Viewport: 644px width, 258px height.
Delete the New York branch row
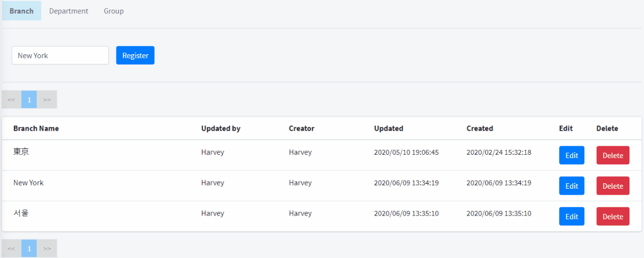click(612, 186)
